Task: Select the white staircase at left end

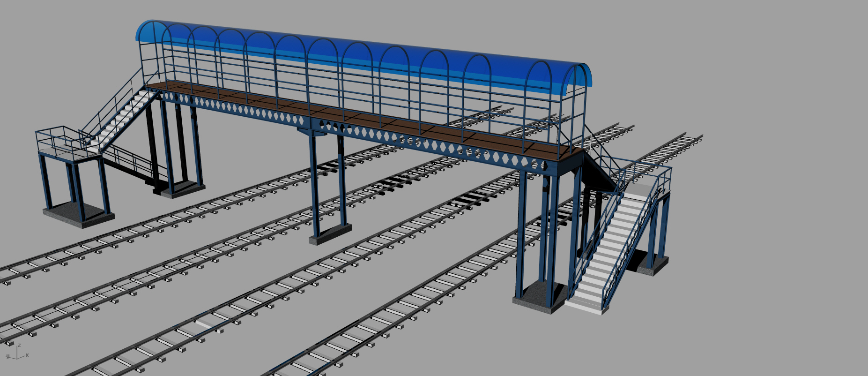Action: pyautogui.click(x=122, y=120)
